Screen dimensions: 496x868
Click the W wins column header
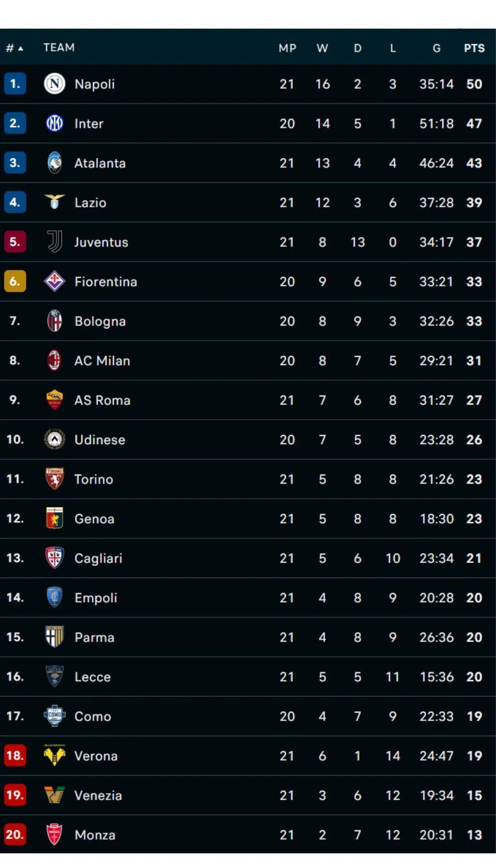click(x=322, y=48)
